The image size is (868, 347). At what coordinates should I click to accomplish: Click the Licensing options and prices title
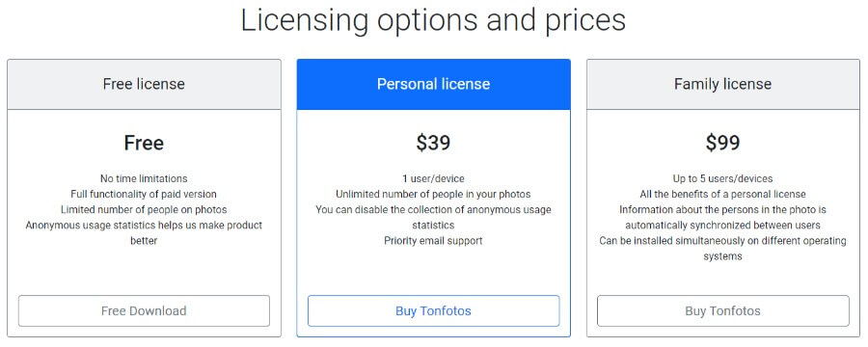(x=433, y=20)
